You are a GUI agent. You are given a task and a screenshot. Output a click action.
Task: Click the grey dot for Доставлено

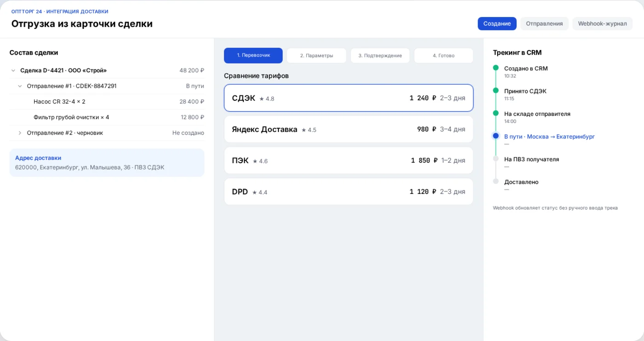(495, 181)
